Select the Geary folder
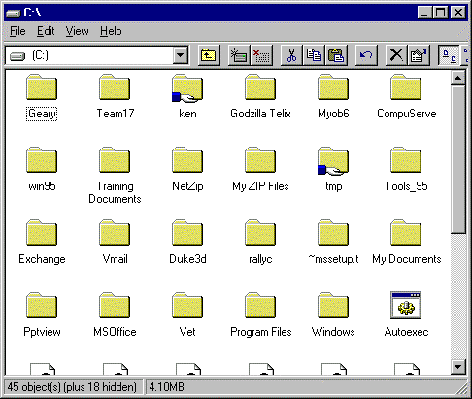Screen dimensions: 472x399 (41, 97)
